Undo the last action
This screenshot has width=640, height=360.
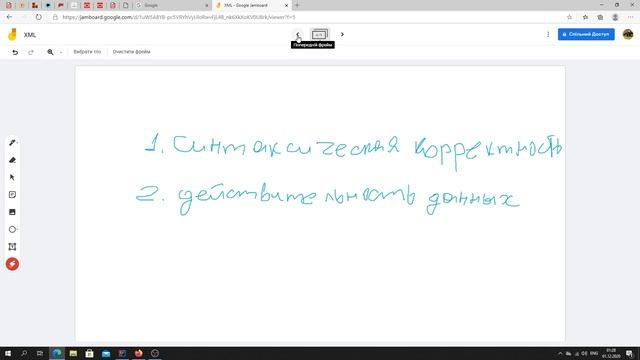15,52
